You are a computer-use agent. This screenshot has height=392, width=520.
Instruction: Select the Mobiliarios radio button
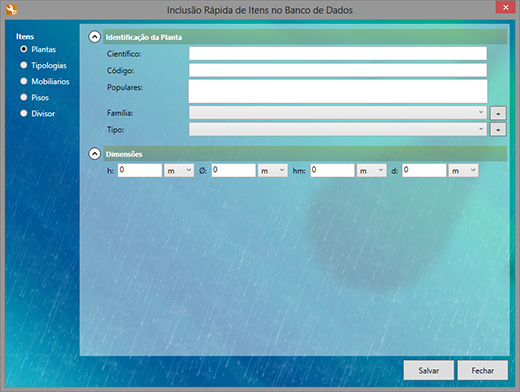click(x=24, y=81)
